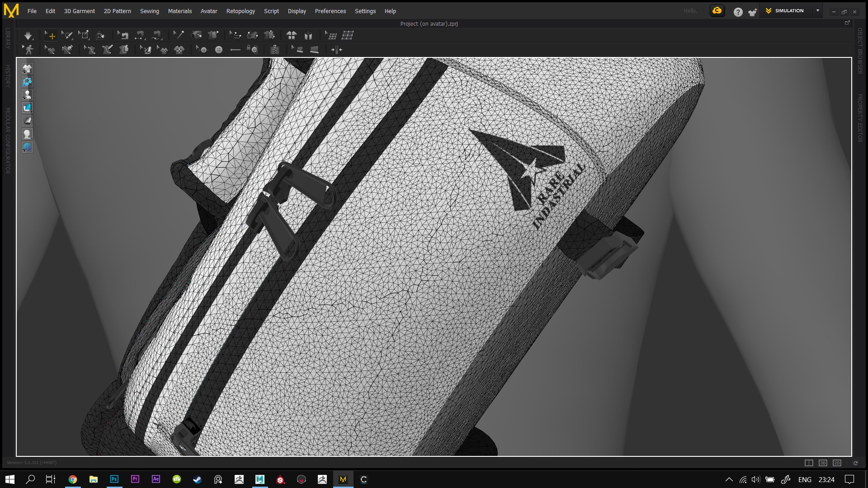Select the gather/align arrows tool
The height and width of the screenshot is (488, 868).
[x=337, y=50]
